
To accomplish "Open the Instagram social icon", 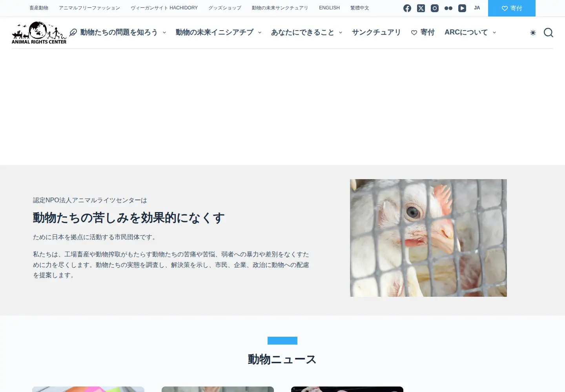I will coord(435,8).
